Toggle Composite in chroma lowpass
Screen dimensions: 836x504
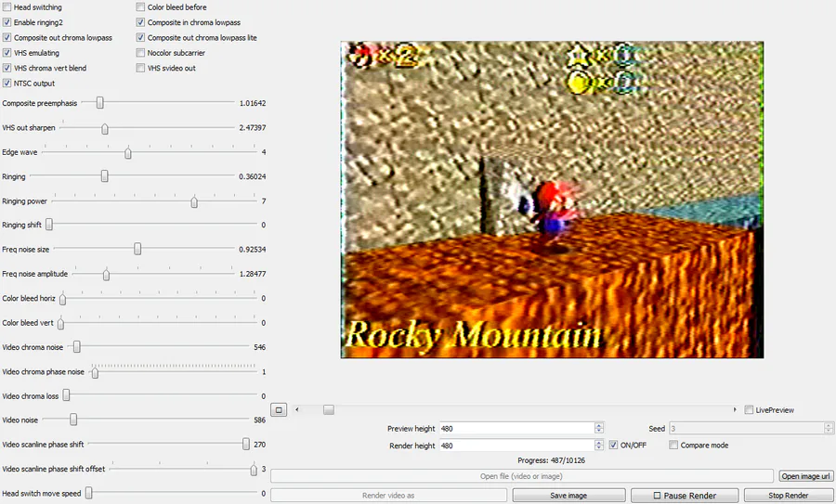tap(140, 22)
